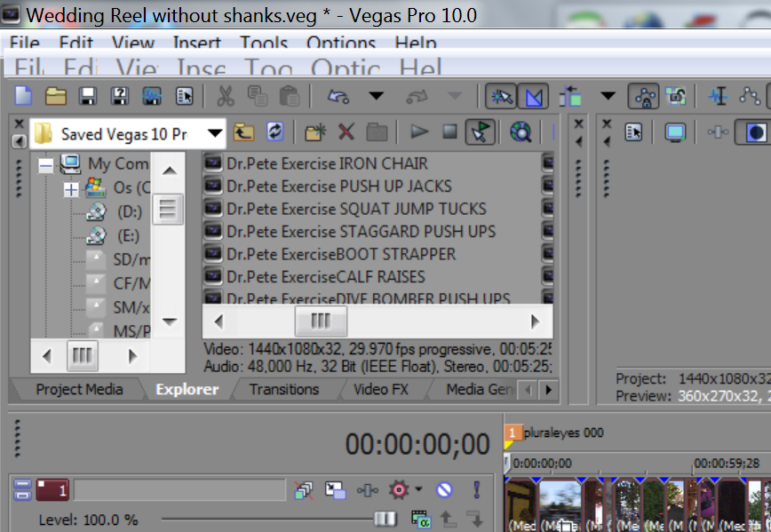The height and width of the screenshot is (532, 771).
Task: Open the Tools menu
Action: point(264,43)
